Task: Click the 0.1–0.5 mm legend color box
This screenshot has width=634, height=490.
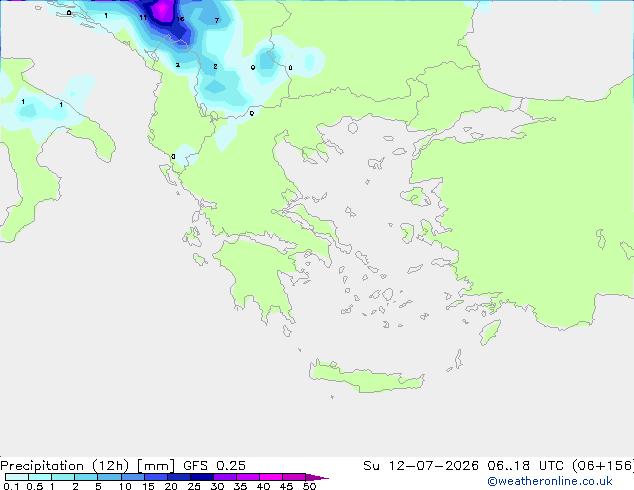Action: 17,477
